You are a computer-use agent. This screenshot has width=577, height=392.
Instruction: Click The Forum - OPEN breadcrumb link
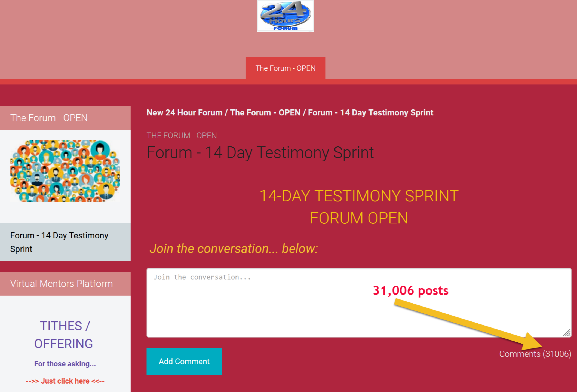(x=265, y=112)
